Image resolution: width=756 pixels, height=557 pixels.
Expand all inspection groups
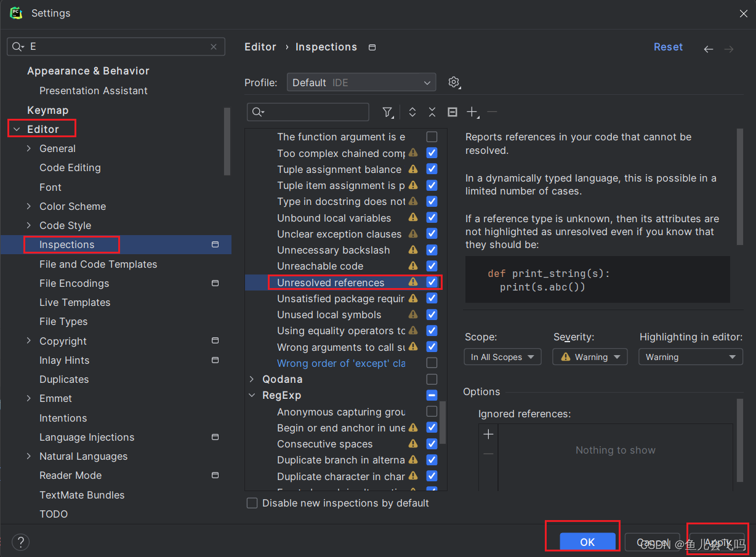point(412,112)
